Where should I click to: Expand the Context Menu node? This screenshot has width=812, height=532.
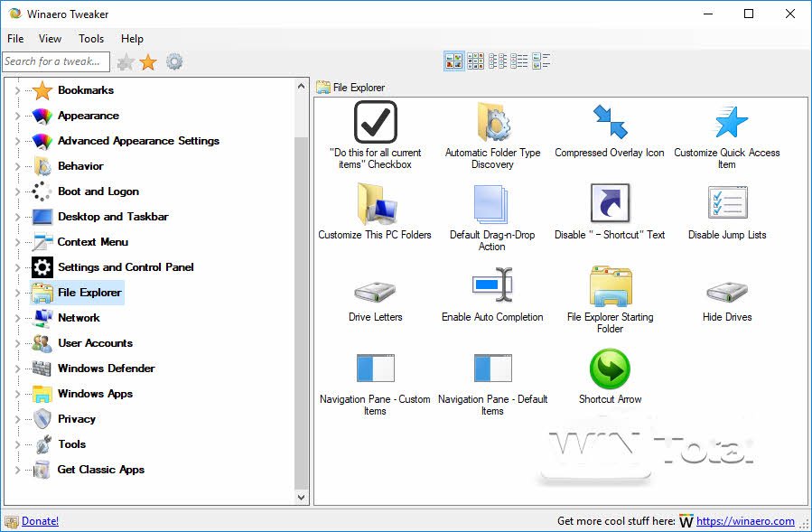[x=17, y=242]
